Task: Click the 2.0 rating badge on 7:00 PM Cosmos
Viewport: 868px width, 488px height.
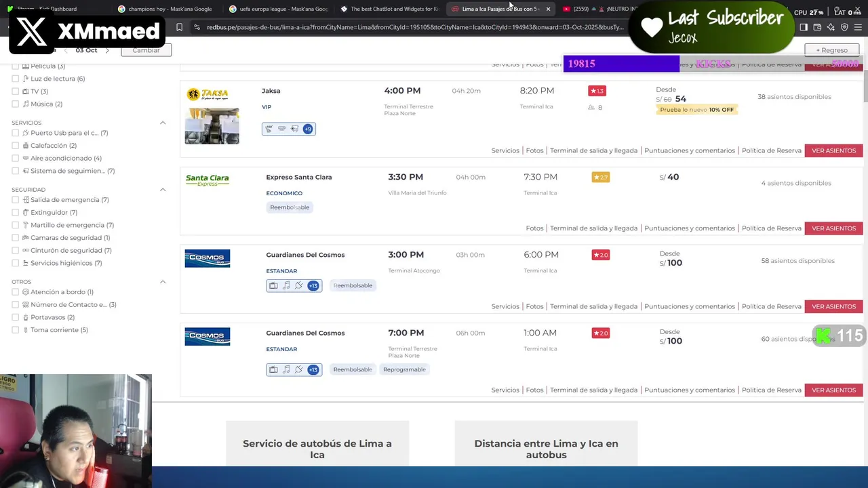Action: [601, 333]
